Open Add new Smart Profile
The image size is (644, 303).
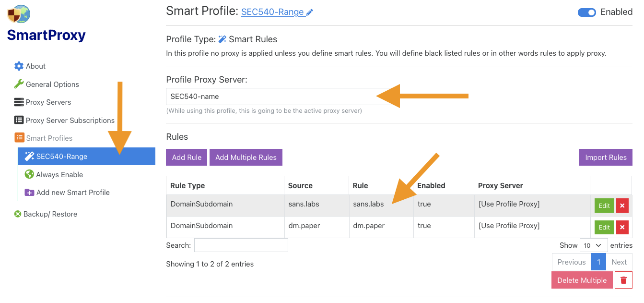click(x=72, y=193)
